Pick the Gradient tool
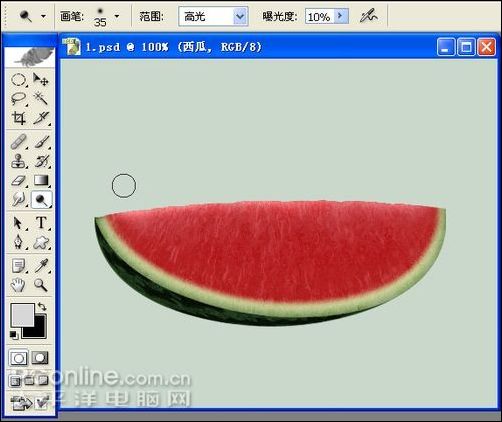This screenshot has width=502, height=422. (x=41, y=181)
